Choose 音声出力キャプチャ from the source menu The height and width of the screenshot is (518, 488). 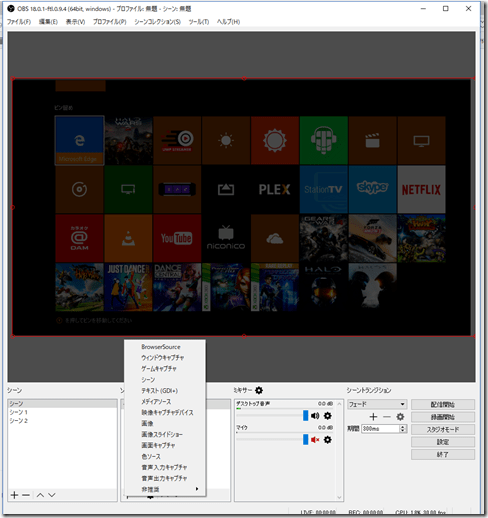pyautogui.click(x=165, y=478)
